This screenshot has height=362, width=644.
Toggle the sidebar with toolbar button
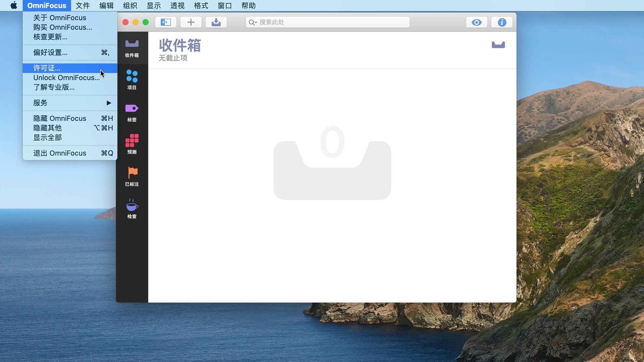(x=166, y=22)
